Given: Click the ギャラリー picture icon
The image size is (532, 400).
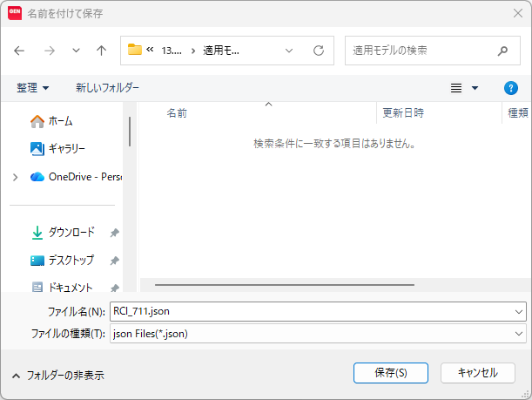Looking at the screenshot, I should click(37, 149).
